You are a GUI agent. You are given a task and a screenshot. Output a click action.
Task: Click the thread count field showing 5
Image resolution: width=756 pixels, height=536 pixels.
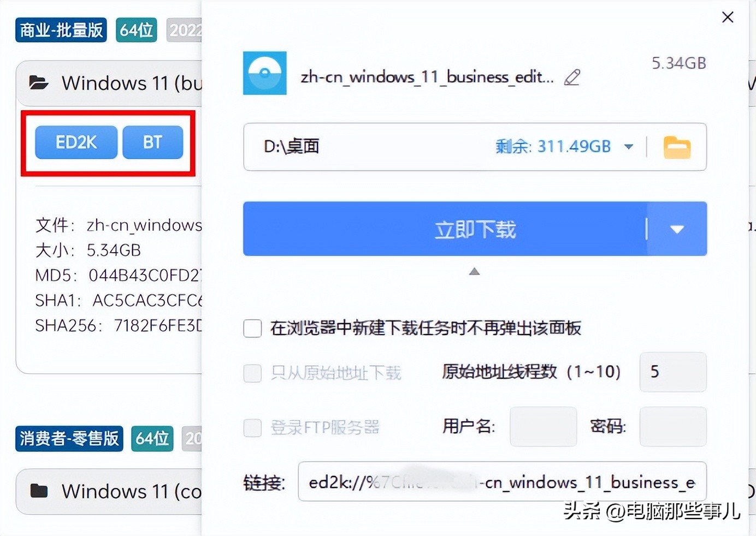pyautogui.click(x=673, y=372)
